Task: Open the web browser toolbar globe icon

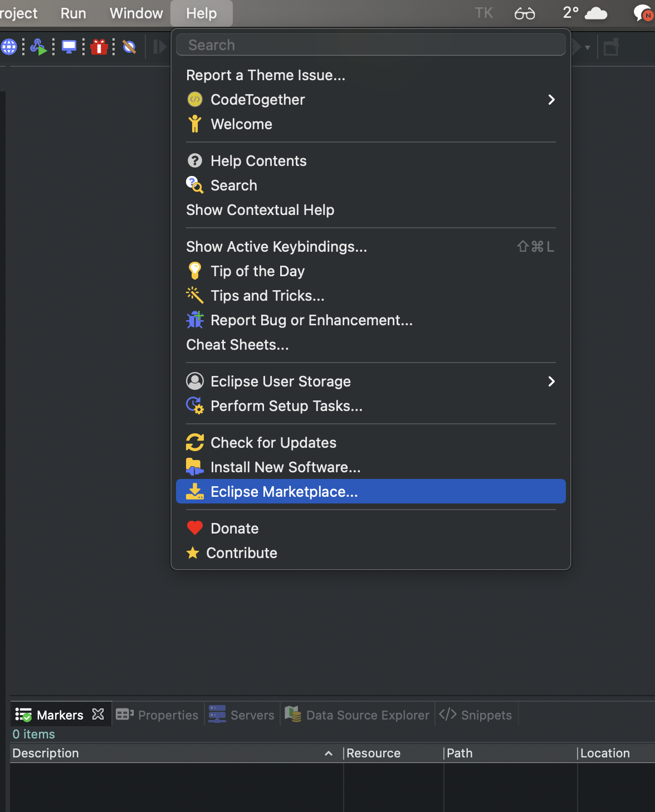Action: click(x=9, y=47)
